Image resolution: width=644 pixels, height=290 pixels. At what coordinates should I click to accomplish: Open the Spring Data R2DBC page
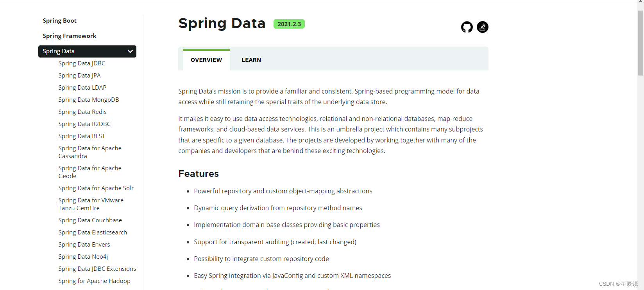click(84, 124)
